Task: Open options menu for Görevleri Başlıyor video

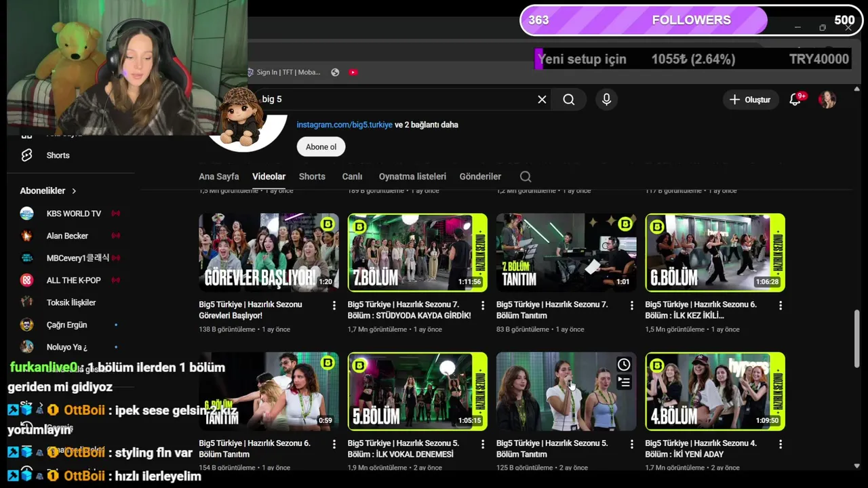Action: coord(334,306)
